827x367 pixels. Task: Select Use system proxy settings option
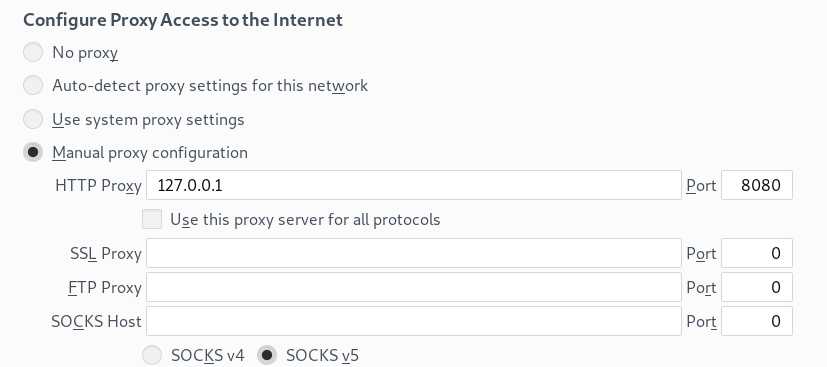(x=33, y=120)
